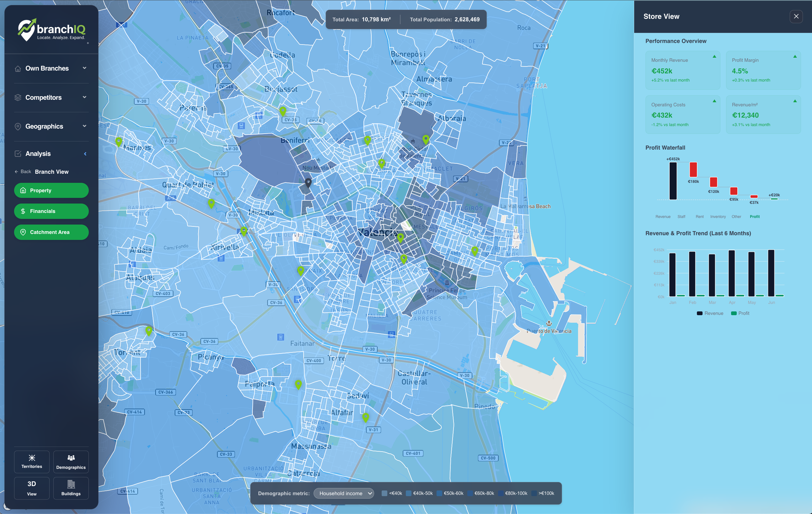The image size is (812, 514).
Task: Select the Territories tool
Action: [x=31, y=462]
